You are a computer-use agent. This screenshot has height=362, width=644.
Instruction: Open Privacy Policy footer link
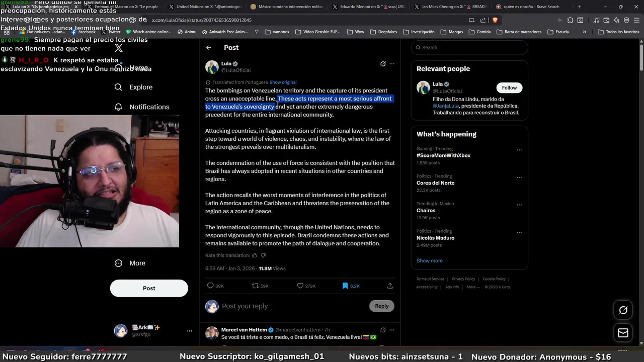click(x=463, y=279)
